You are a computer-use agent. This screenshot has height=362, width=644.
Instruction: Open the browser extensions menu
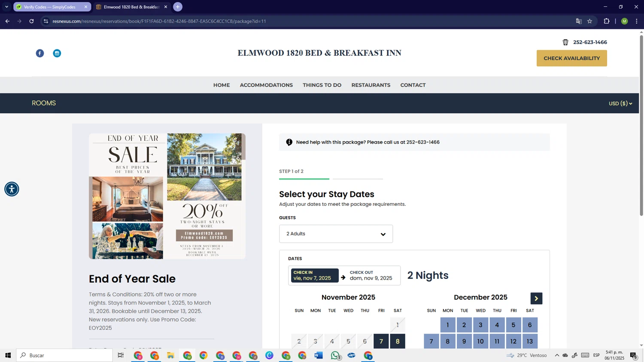(x=607, y=21)
